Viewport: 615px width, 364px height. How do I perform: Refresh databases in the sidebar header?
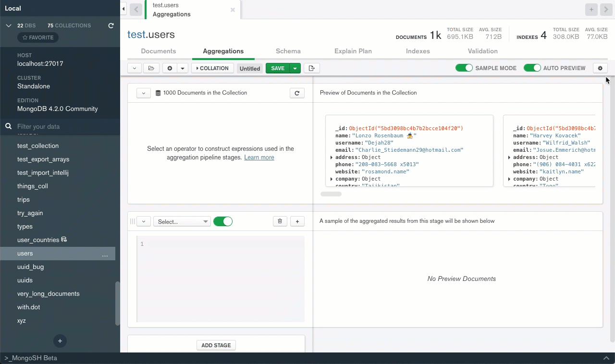click(x=111, y=25)
